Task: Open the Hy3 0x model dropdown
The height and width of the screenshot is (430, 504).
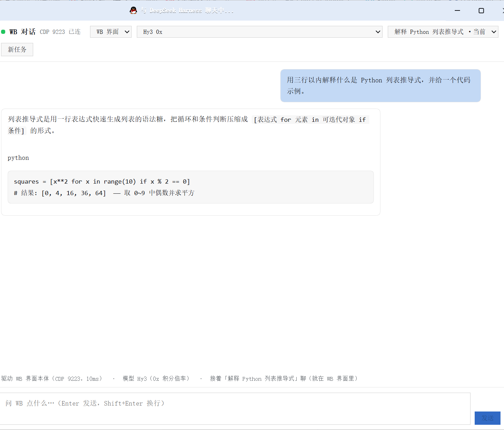Action: [x=260, y=32]
